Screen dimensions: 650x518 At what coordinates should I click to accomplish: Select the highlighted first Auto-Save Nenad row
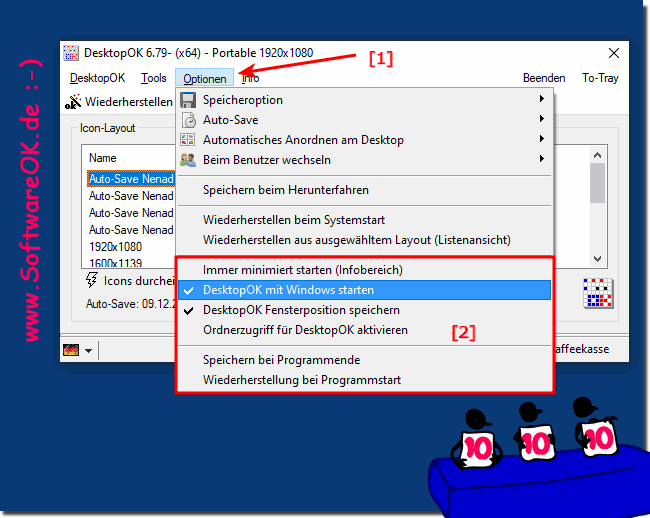[131, 179]
